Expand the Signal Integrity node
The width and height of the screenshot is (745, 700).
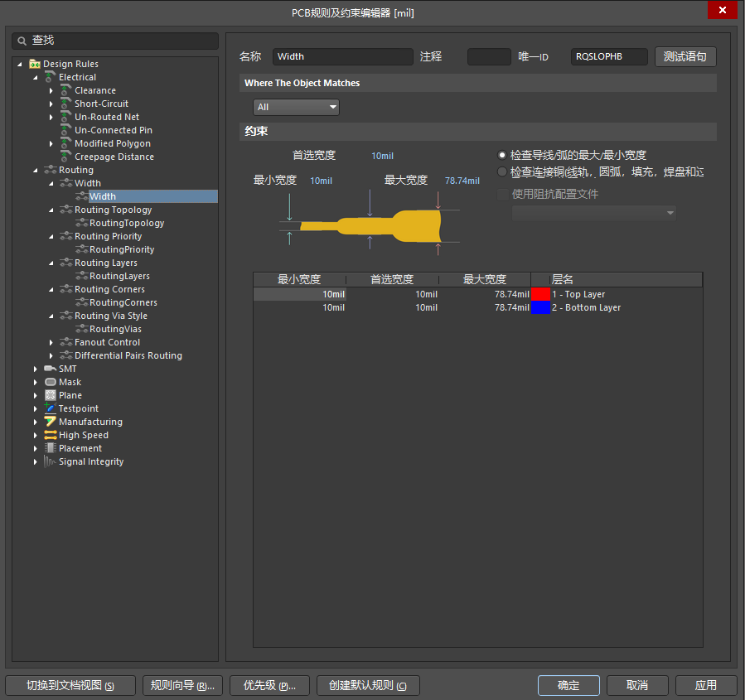[x=35, y=461]
